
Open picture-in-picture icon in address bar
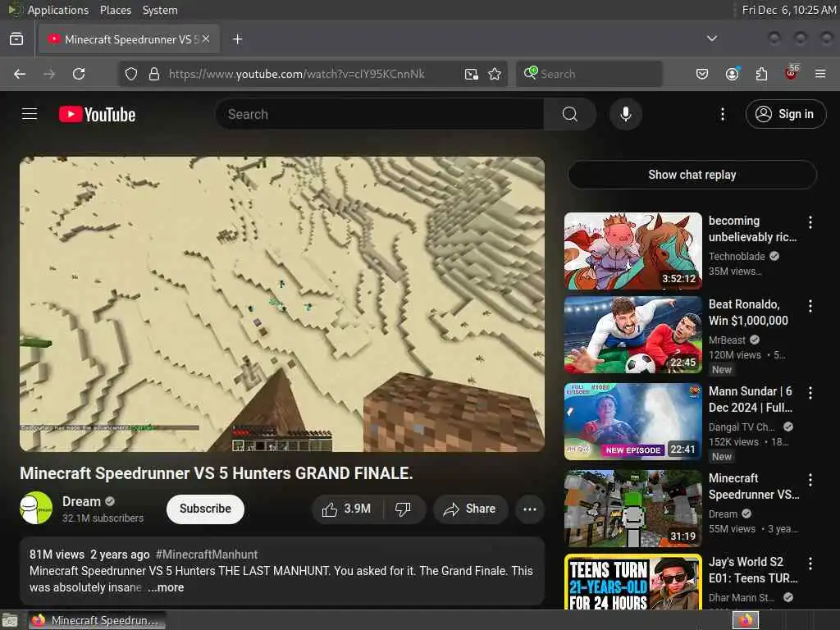point(472,74)
